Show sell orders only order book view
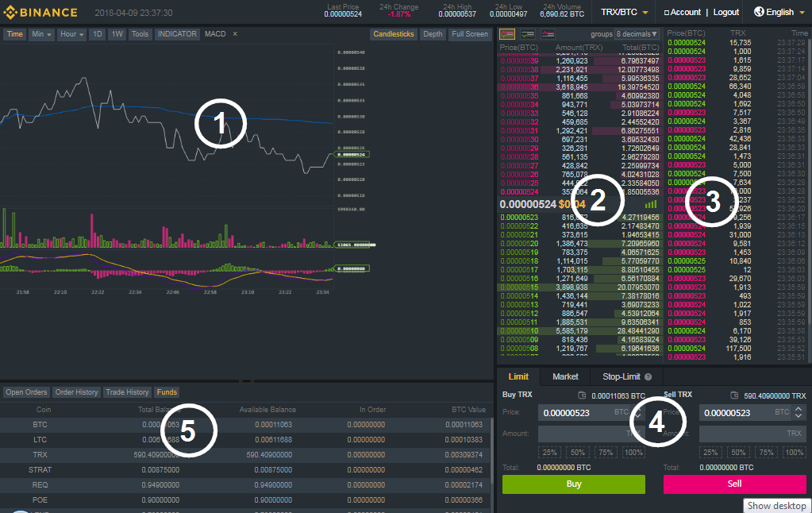This screenshot has height=513, width=812. point(548,34)
